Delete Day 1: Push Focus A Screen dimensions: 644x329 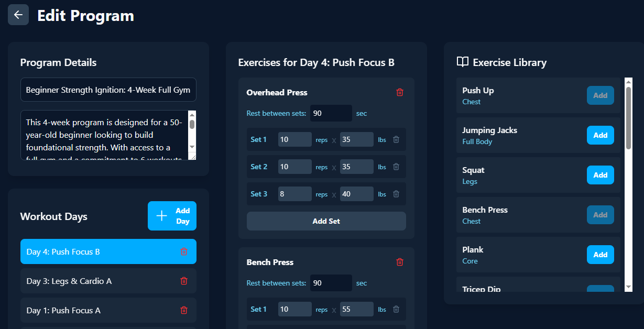tap(184, 310)
